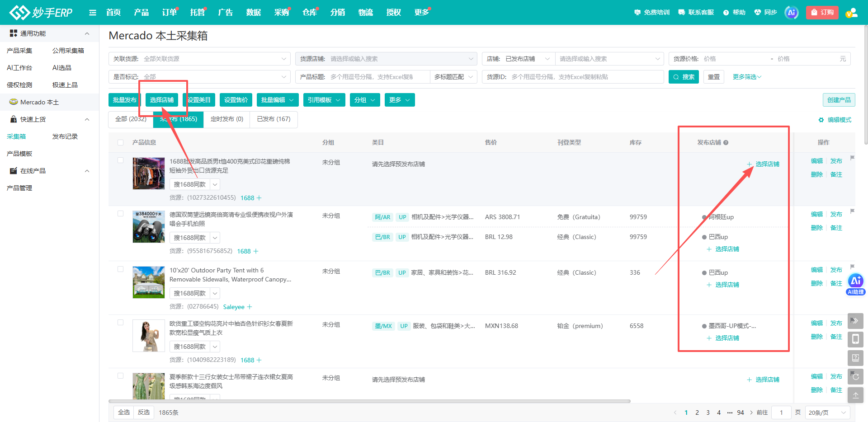Viewport: 868px width, 422px height.
Task: Open 产品采集 in the sidebar
Action: point(19,51)
